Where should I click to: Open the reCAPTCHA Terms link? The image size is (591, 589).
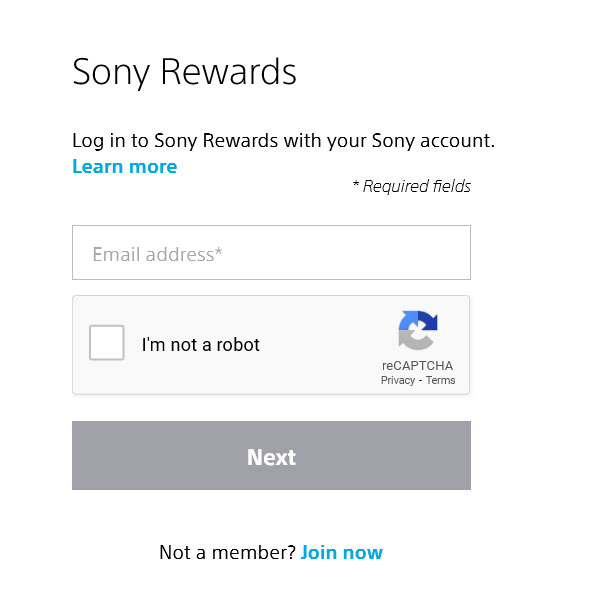[441, 380]
